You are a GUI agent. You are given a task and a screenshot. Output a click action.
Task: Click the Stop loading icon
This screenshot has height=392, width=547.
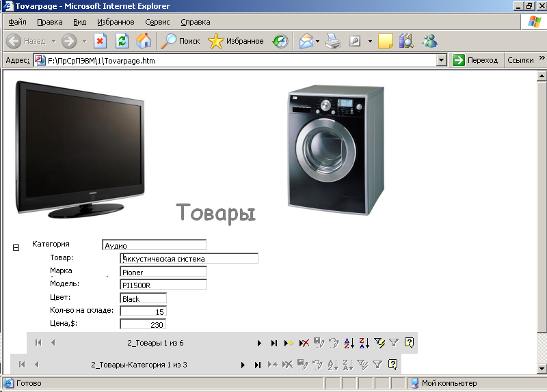tap(100, 41)
